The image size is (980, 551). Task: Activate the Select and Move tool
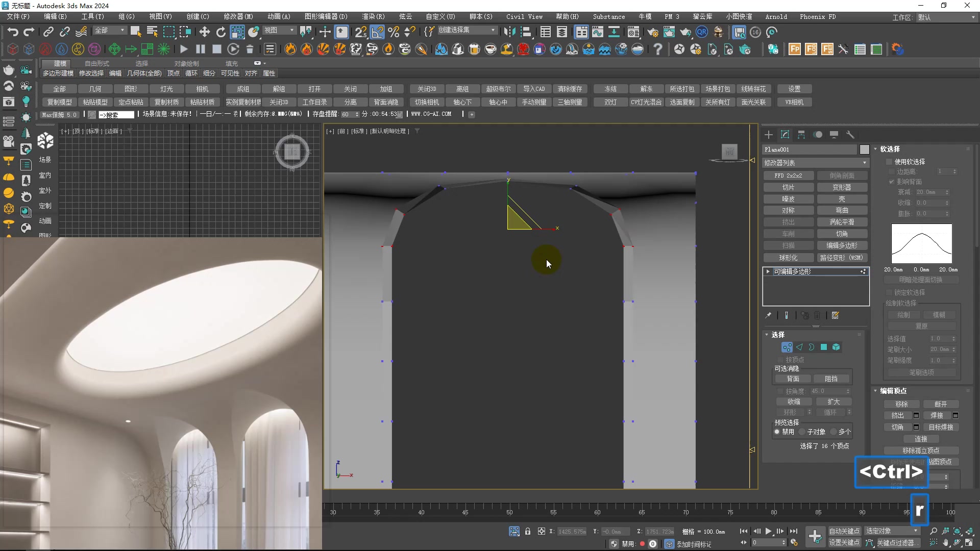click(204, 32)
